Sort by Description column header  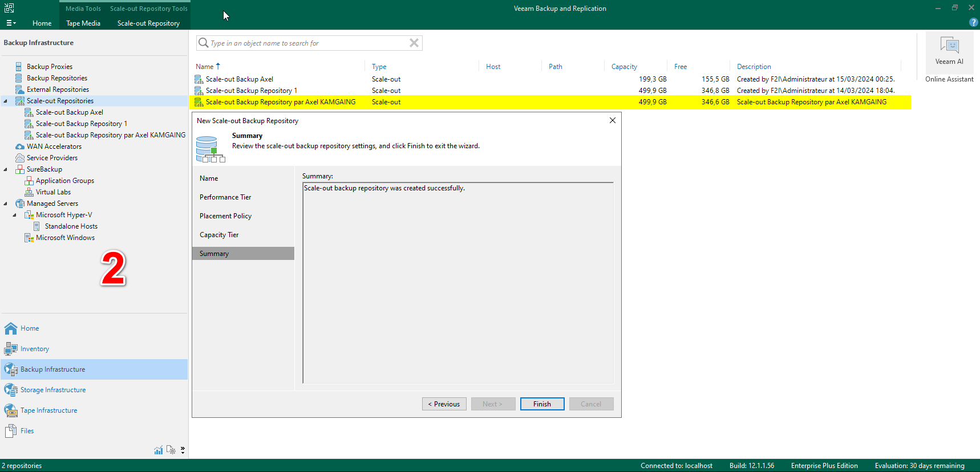pyautogui.click(x=754, y=67)
